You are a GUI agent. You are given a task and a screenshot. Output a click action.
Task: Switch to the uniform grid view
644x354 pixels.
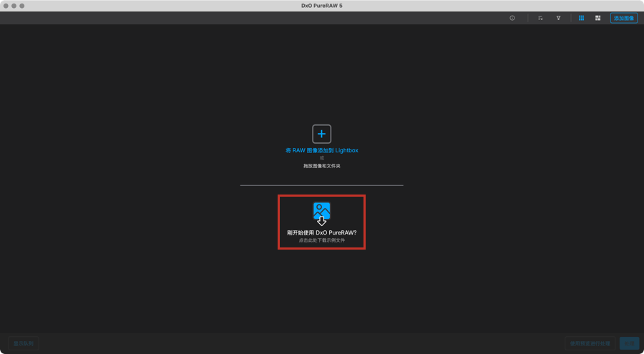tap(581, 18)
